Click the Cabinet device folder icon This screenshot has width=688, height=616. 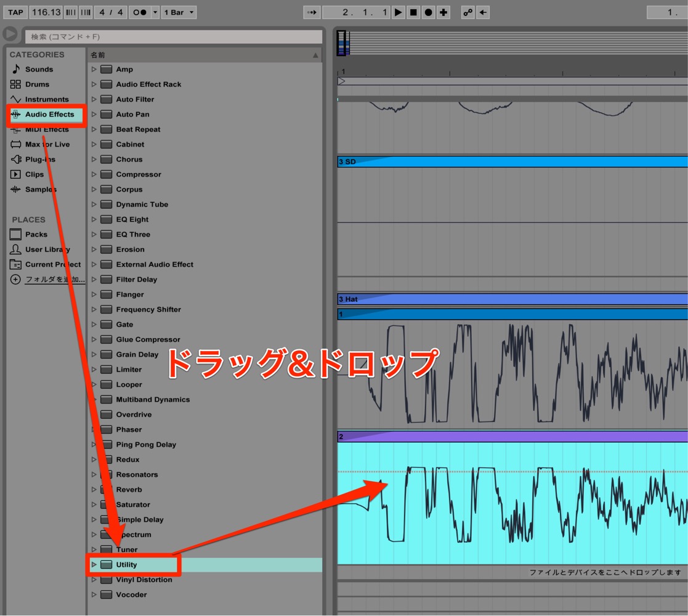[106, 144]
